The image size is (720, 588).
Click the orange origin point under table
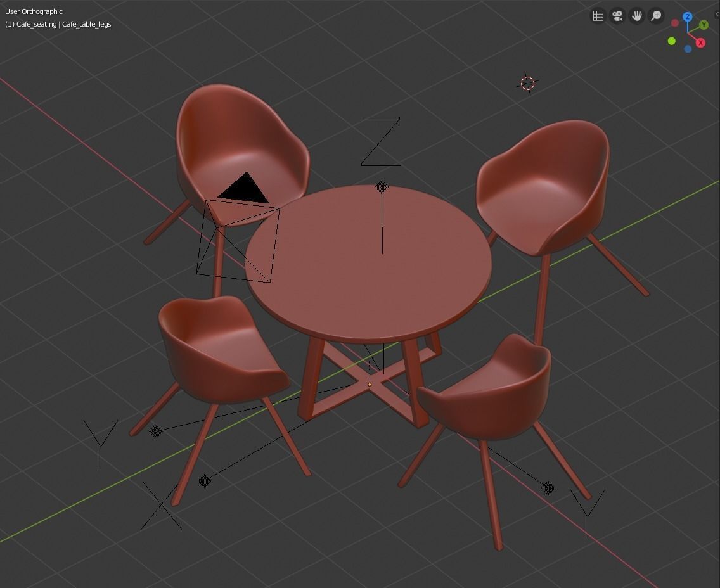point(370,385)
